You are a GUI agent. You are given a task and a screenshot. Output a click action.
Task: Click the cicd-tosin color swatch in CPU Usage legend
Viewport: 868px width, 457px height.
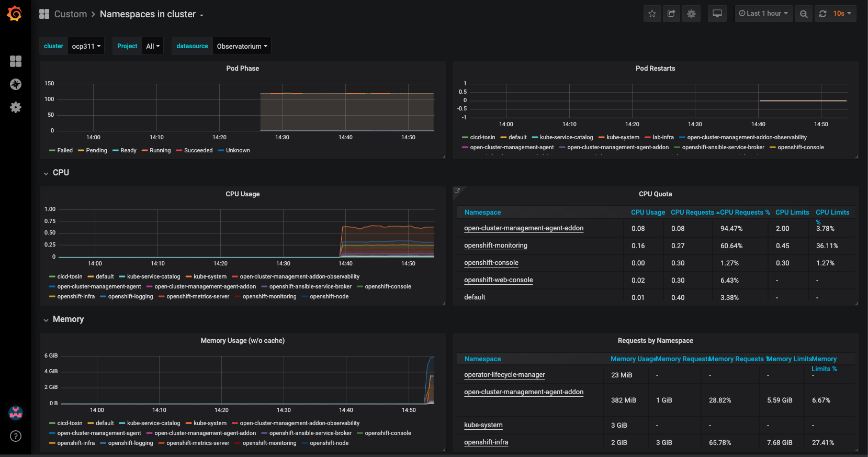tap(52, 277)
